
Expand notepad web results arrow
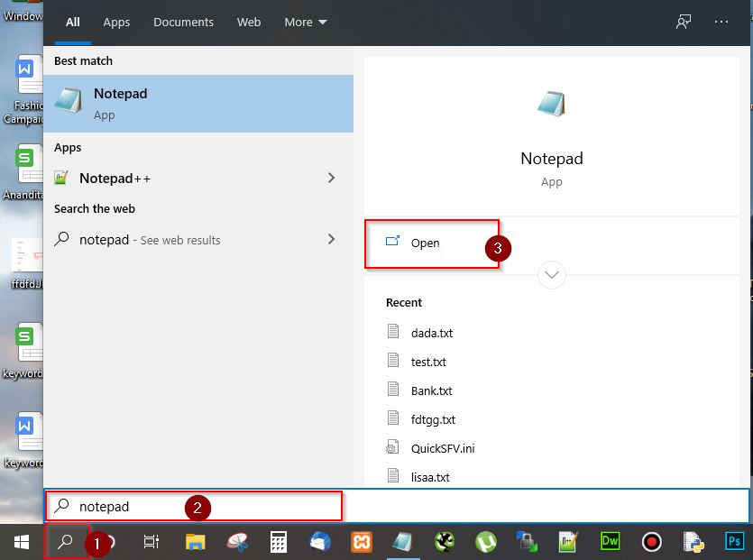[x=331, y=239]
